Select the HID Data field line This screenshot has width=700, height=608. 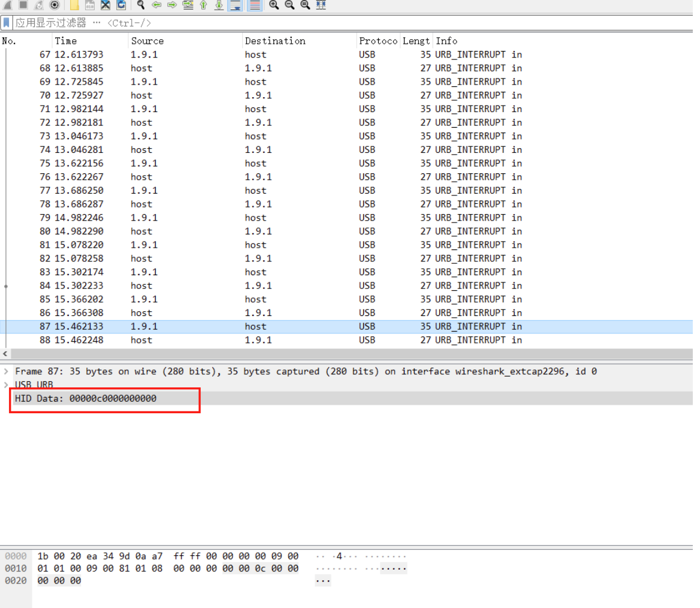tap(86, 398)
